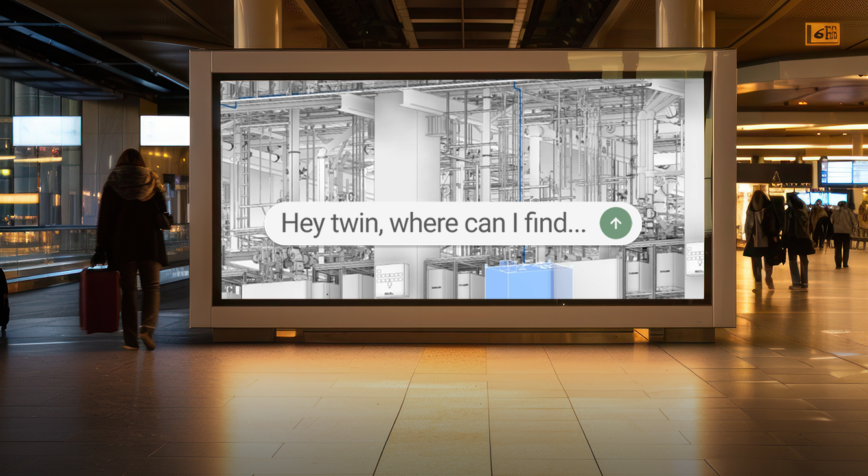Click the green send arrow button
The width and height of the screenshot is (868, 476).
(x=615, y=223)
